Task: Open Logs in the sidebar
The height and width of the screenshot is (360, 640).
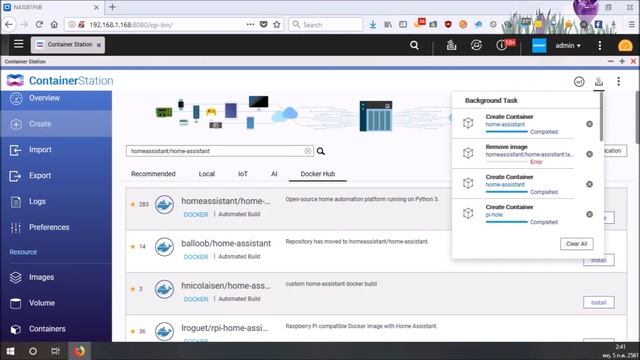Action: coord(56,201)
